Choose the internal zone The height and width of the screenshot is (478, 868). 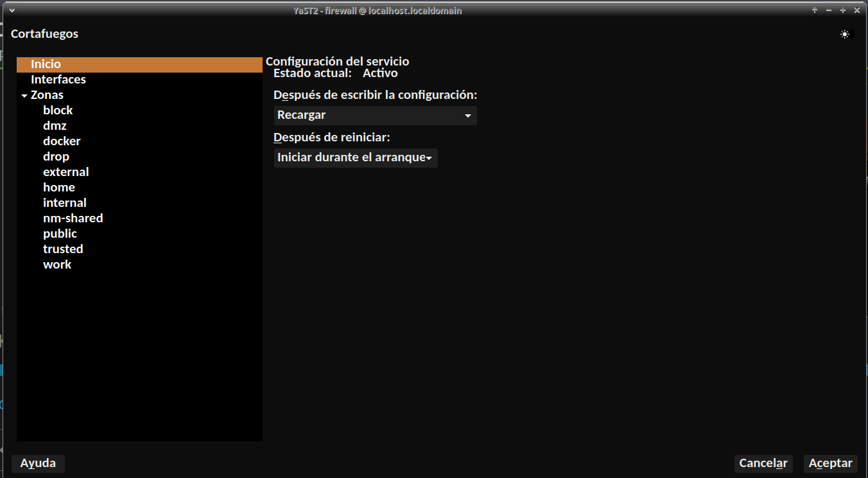[64, 203]
